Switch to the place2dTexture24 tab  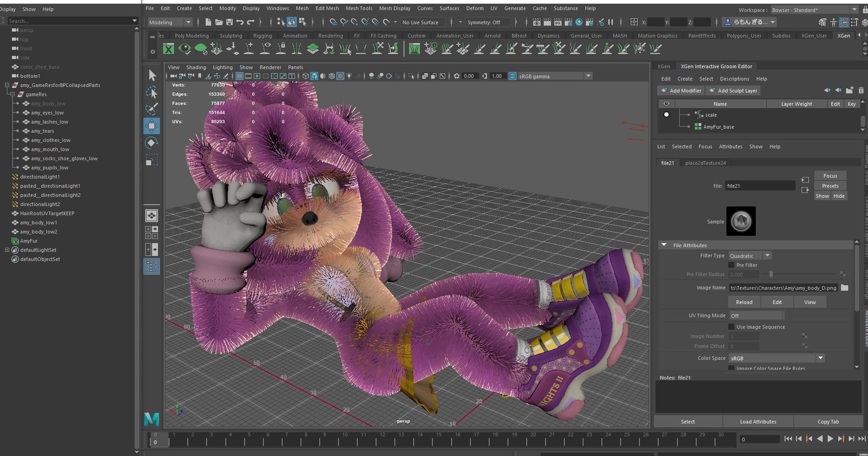point(705,163)
